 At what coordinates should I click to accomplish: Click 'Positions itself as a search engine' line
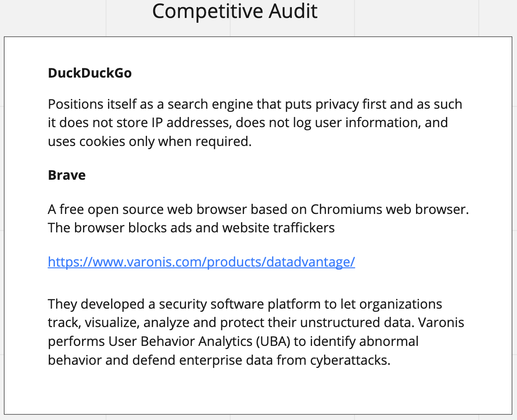255,104
